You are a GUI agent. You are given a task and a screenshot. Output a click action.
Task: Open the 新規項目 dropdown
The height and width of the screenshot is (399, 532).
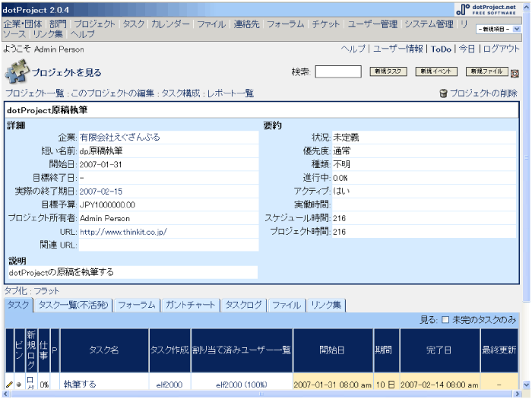click(498, 29)
